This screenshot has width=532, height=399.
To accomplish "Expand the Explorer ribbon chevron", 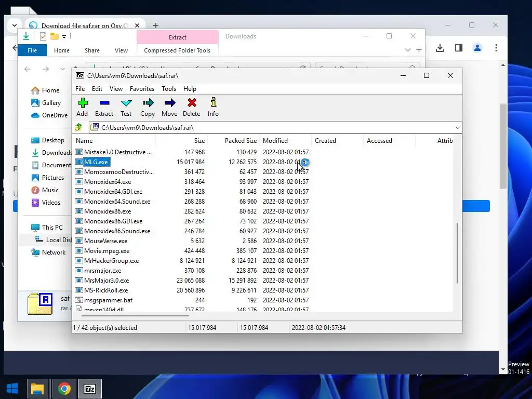I will tap(407, 50).
